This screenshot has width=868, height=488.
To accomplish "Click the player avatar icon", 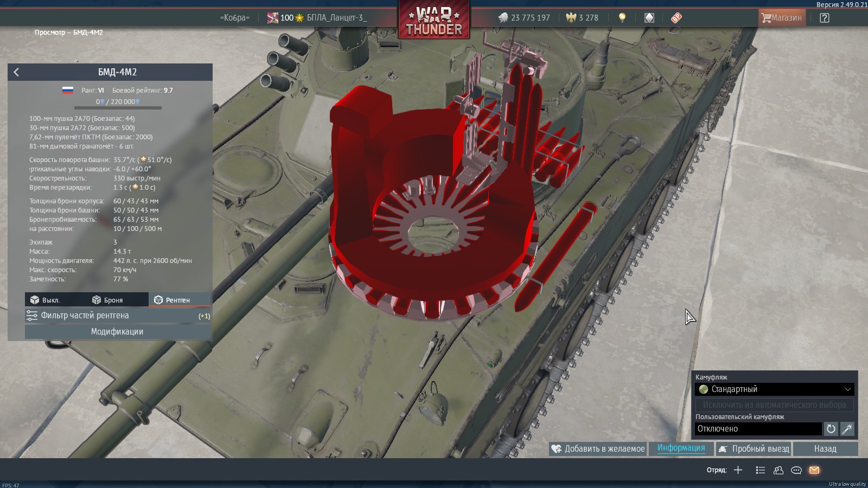I will [273, 18].
